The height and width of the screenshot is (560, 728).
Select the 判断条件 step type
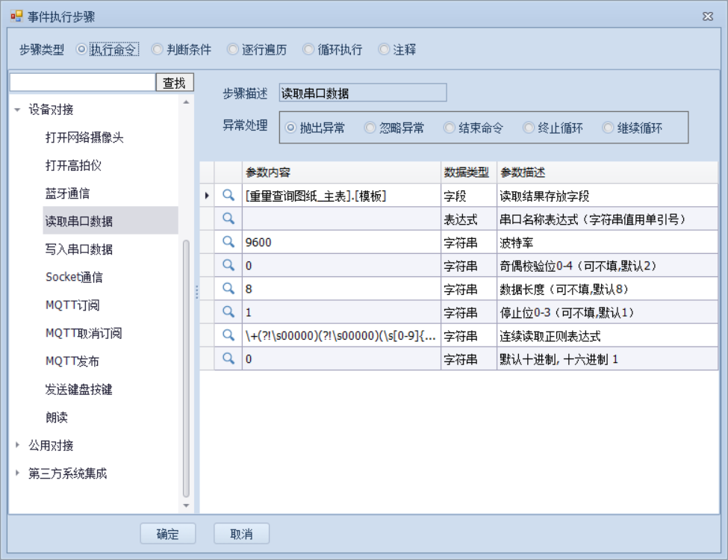pos(157,50)
